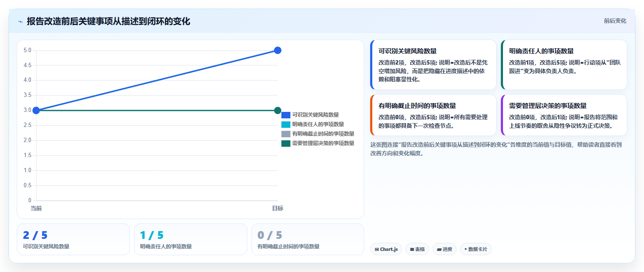Click legend text 需要管理层决策的事项数量

tap(323, 143)
